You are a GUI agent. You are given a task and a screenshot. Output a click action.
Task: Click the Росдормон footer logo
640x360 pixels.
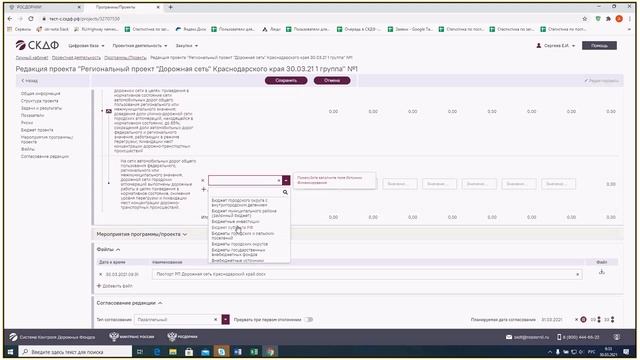coord(182,337)
